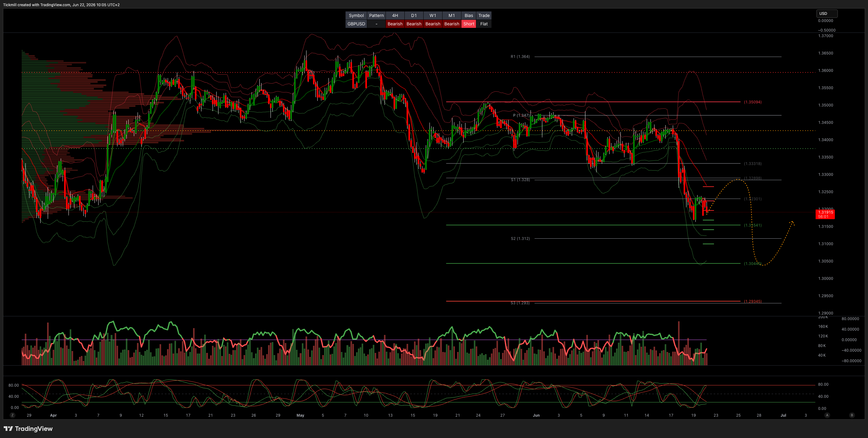Click the Z timezone button on time axis
The image size is (868, 438).
[x=12, y=415]
